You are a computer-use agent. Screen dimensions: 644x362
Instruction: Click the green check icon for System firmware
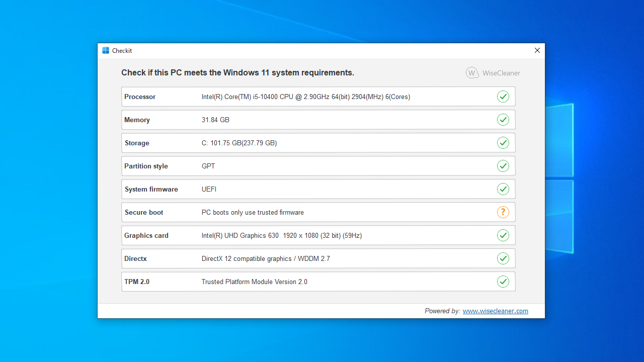click(x=503, y=189)
